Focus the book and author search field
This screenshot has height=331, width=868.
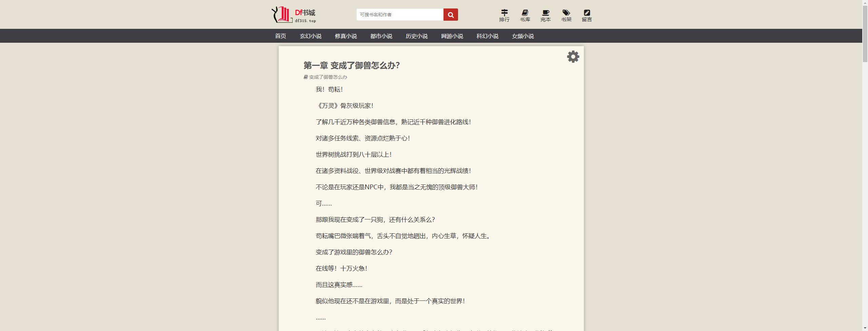coord(400,15)
